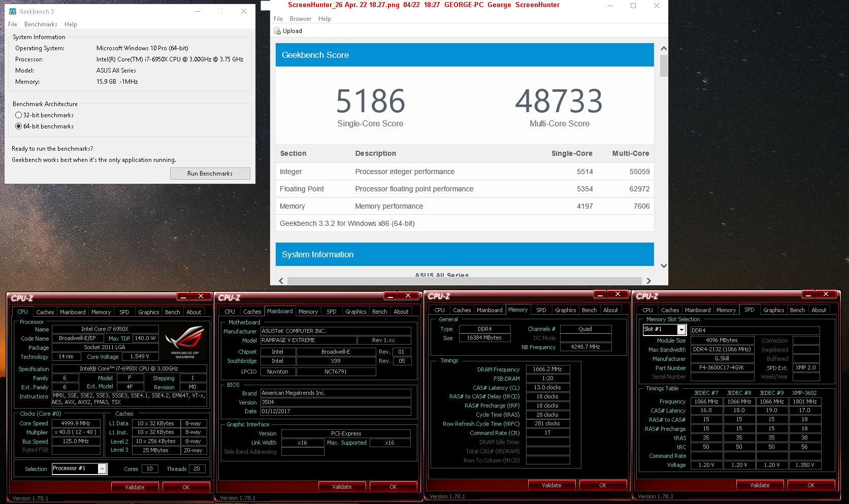
Task: Open About tab in the third CPU-Z window
Action: tap(610, 310)
